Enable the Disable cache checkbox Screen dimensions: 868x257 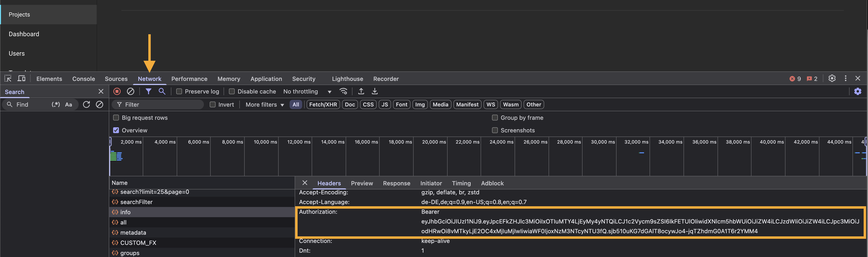[x=232, y=91]
